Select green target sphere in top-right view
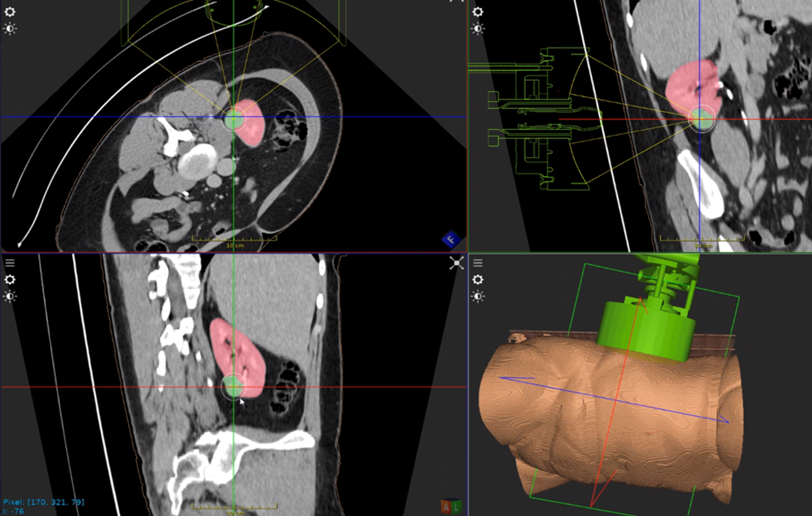812x516 pixels. [701, 119]
